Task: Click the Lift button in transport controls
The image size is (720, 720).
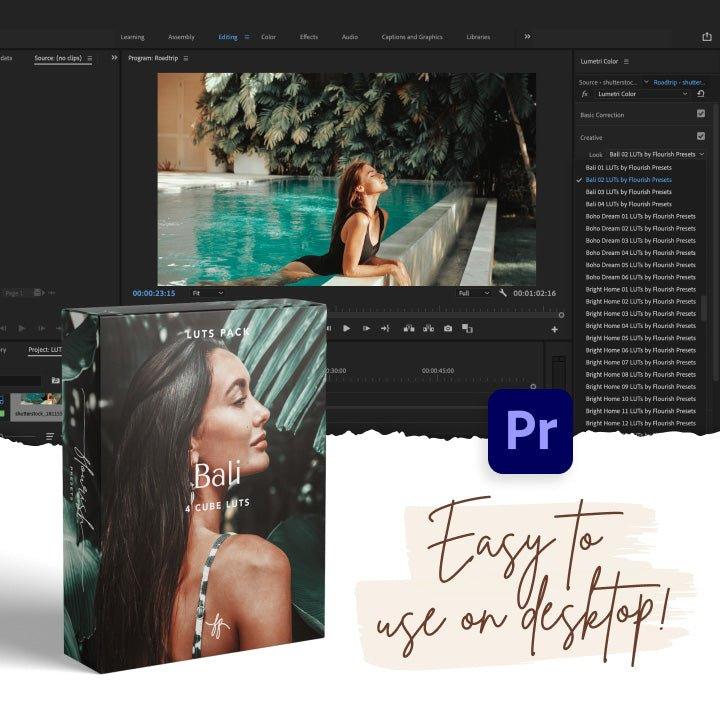Action: click(408, 328)
